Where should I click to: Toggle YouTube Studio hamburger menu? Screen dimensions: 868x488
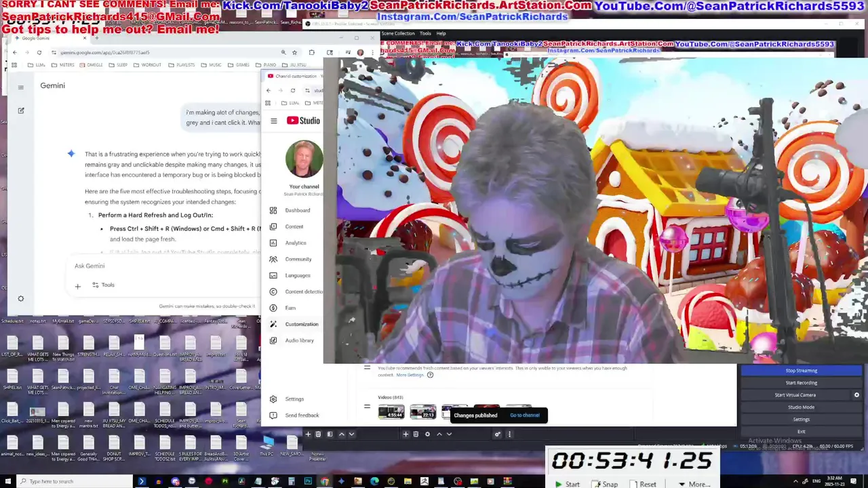pyautogui.click(x=274, y=121)
